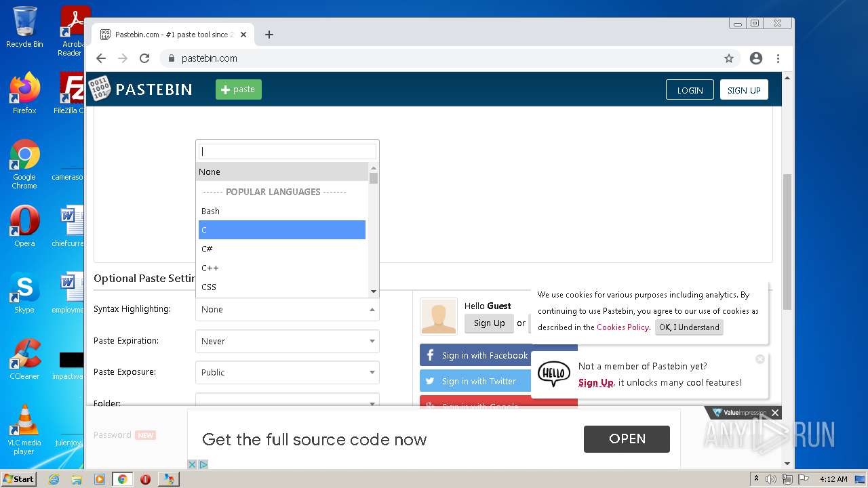Sign in with Twitter
The height and width of the screenshot is (488, 868).
(x=475, y=381)
